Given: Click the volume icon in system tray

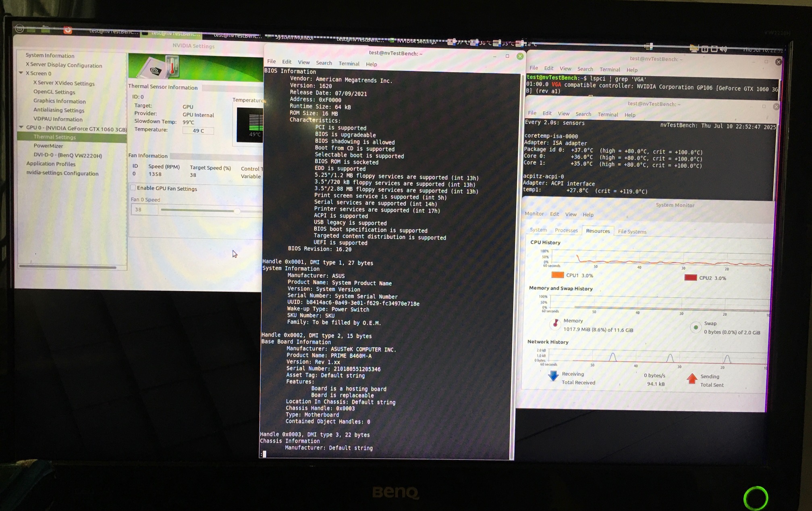Looking at the screenshot, I should (x=724, y=49).
